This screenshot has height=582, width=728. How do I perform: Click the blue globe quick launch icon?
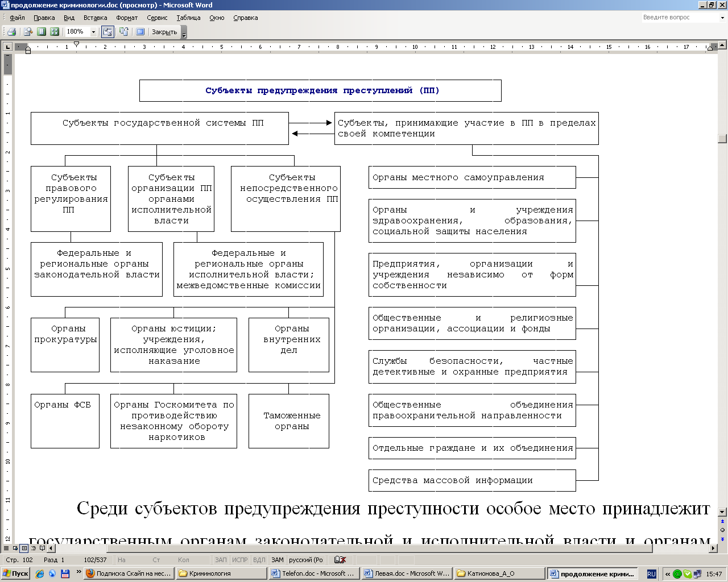[x=52, y=574]
